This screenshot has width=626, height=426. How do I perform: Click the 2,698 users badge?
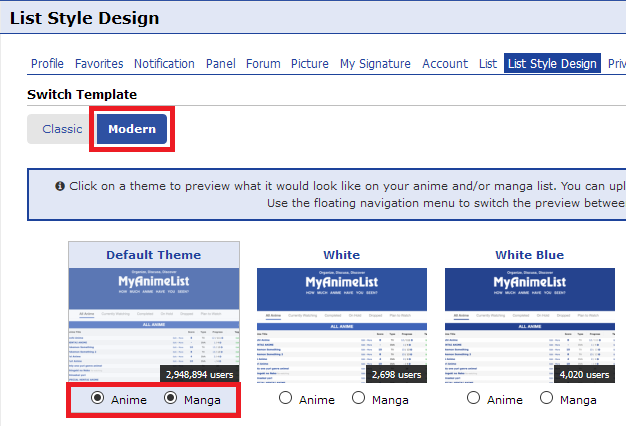pos(396,374)
